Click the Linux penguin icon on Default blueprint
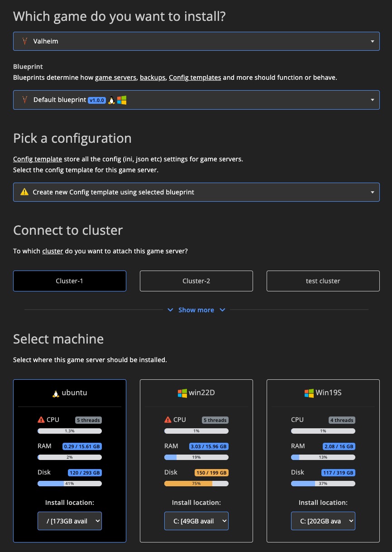The width and height of the screenshot is (392, 552). (x=111, y=100)
